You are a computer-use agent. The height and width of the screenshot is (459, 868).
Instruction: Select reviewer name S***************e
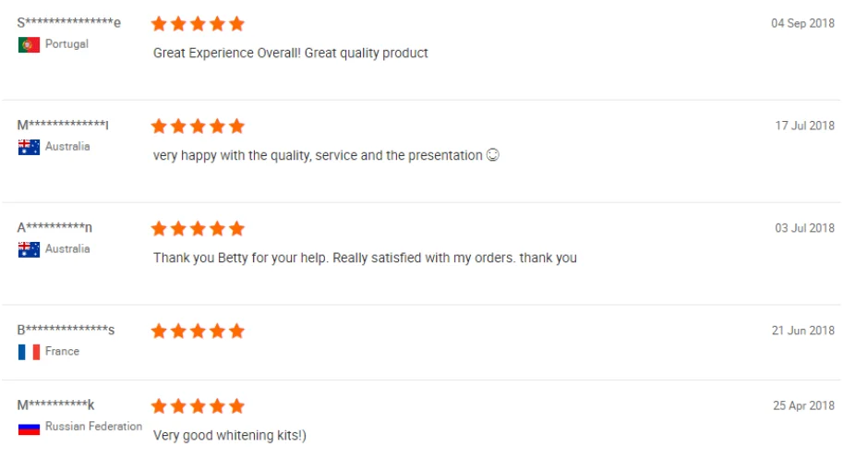68,23
